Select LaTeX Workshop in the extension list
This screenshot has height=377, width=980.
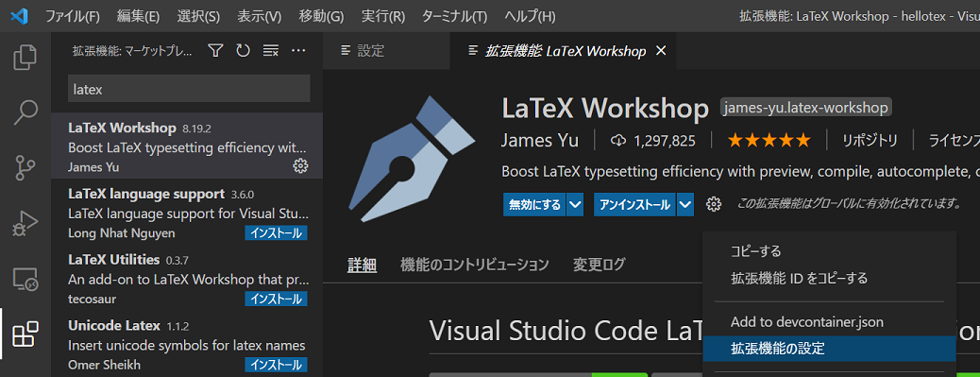click(187, 146)
